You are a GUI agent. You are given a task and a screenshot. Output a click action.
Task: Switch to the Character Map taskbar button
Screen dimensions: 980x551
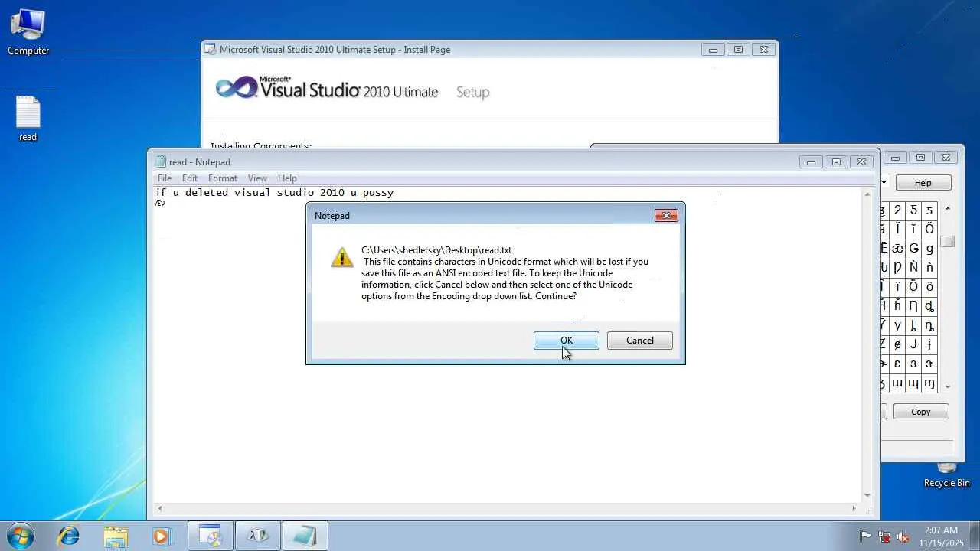click(257, 536)
